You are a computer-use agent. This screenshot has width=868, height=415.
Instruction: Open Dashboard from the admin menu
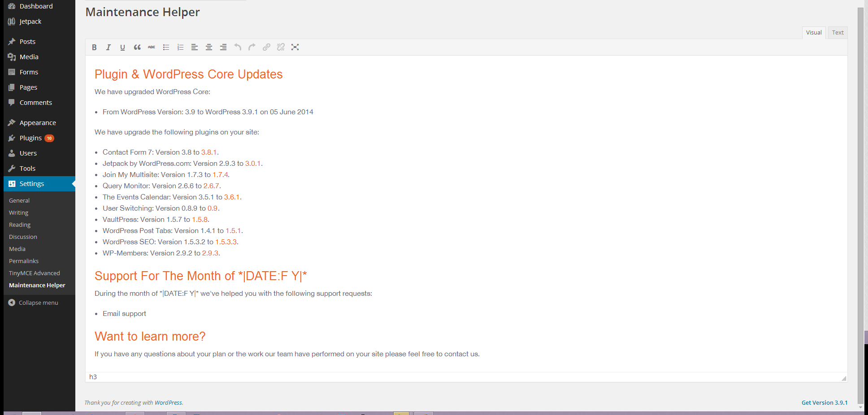point(39,6)
